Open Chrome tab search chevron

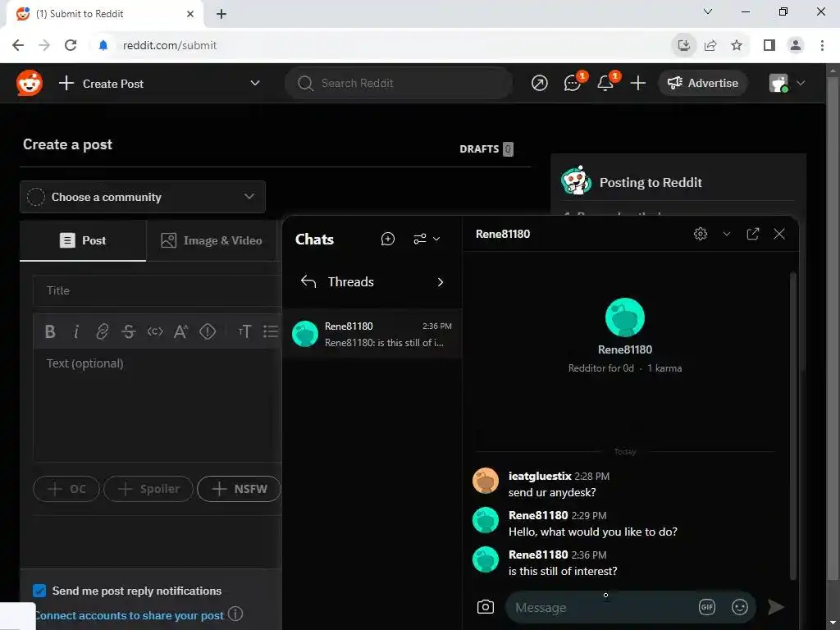click(708, 11)
